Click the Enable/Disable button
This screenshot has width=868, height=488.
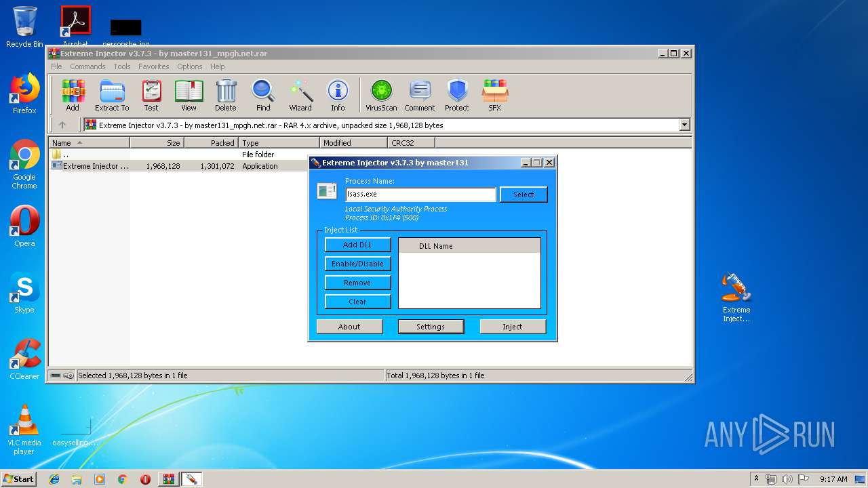coord(357,264)
